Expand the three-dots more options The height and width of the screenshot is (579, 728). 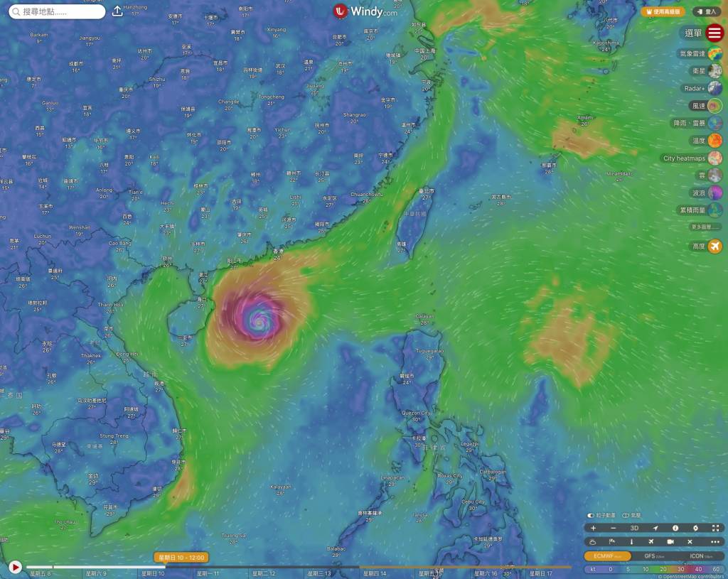(715, 541)
